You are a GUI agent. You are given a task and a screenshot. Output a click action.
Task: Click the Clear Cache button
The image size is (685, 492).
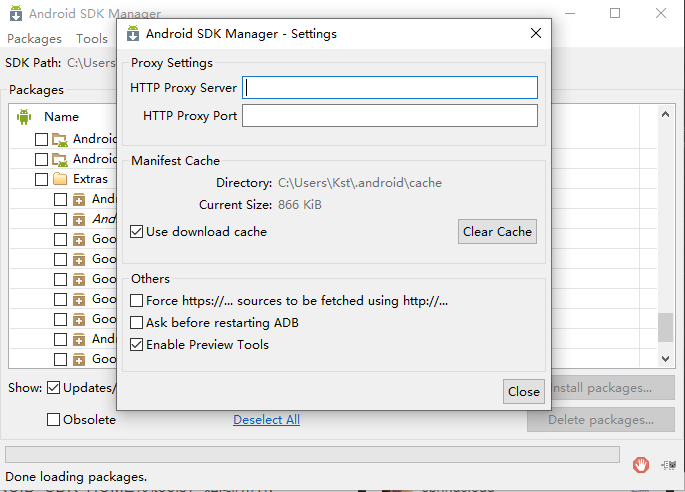[x=497, y=232]
